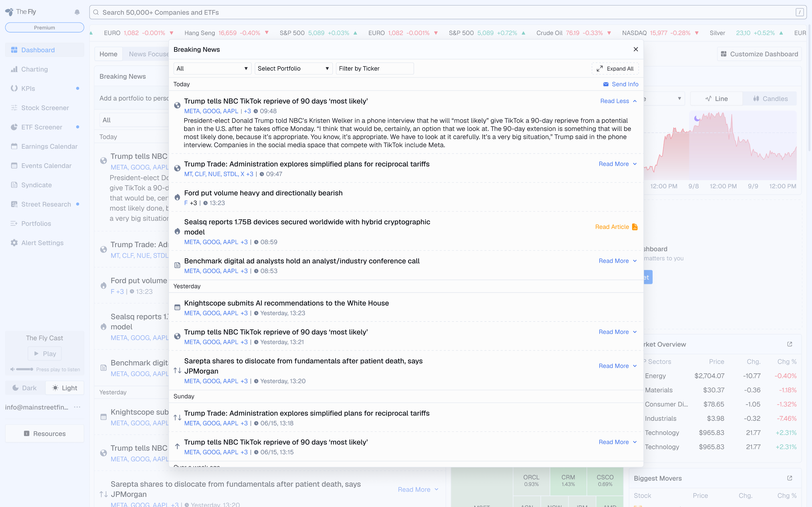Open Earnings Calendar
812x507 pixels.
(x=45, y=146)
